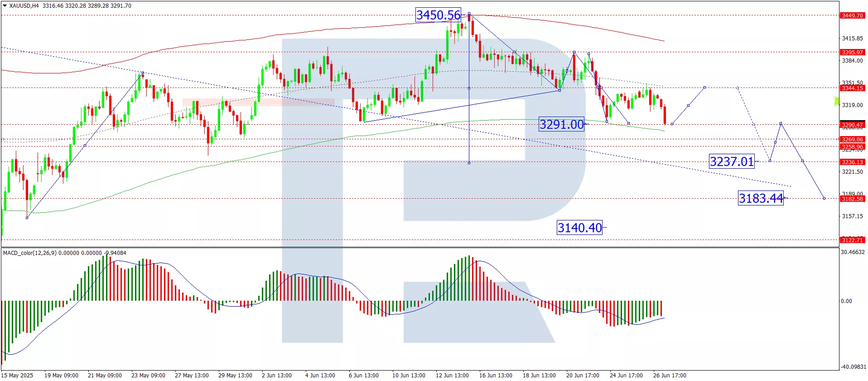Click the MACD_color(12,26,9) indicator label
The image size is (868, 381).
point(30,253)
